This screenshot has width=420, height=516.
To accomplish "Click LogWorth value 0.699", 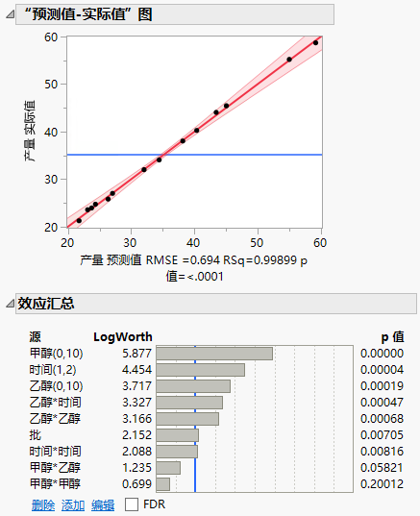I will [136, 483].
